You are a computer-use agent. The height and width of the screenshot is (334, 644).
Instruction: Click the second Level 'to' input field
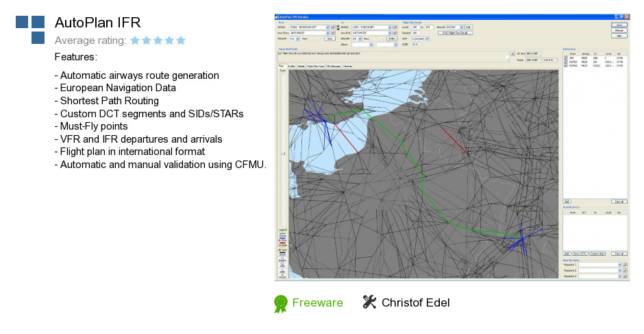coord(429,27)
